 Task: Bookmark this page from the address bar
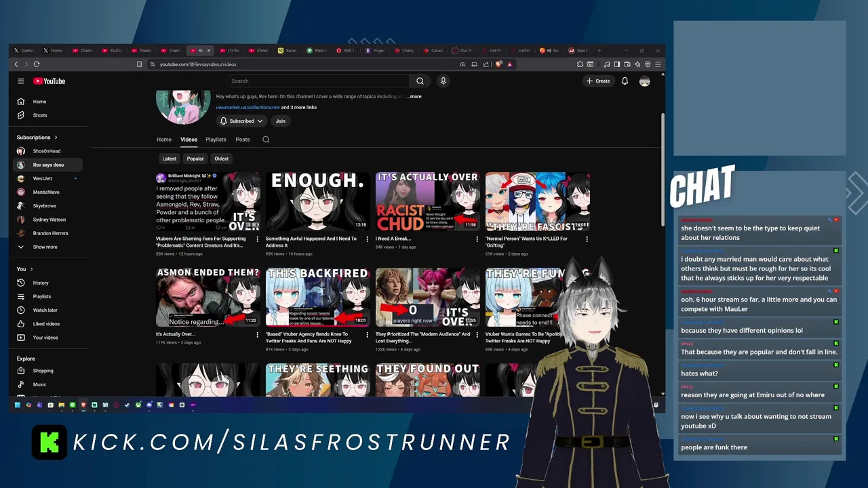[139, 64]
